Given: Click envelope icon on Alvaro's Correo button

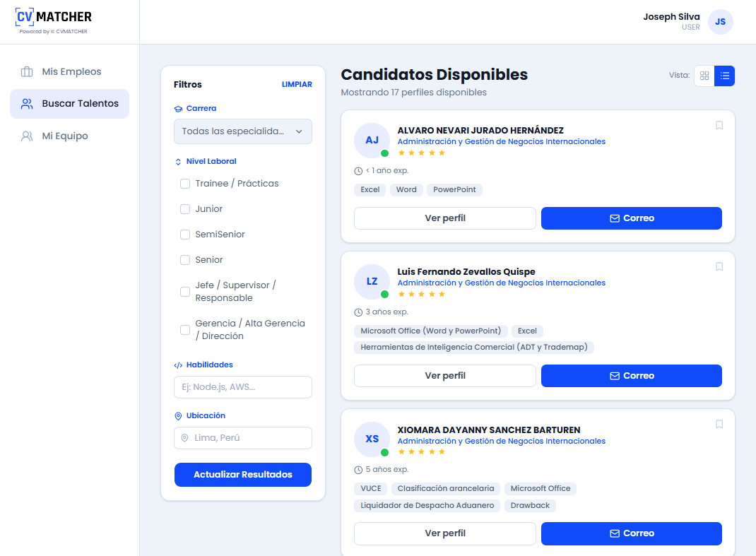Looking at the screenshot, I should pos(615,218).
